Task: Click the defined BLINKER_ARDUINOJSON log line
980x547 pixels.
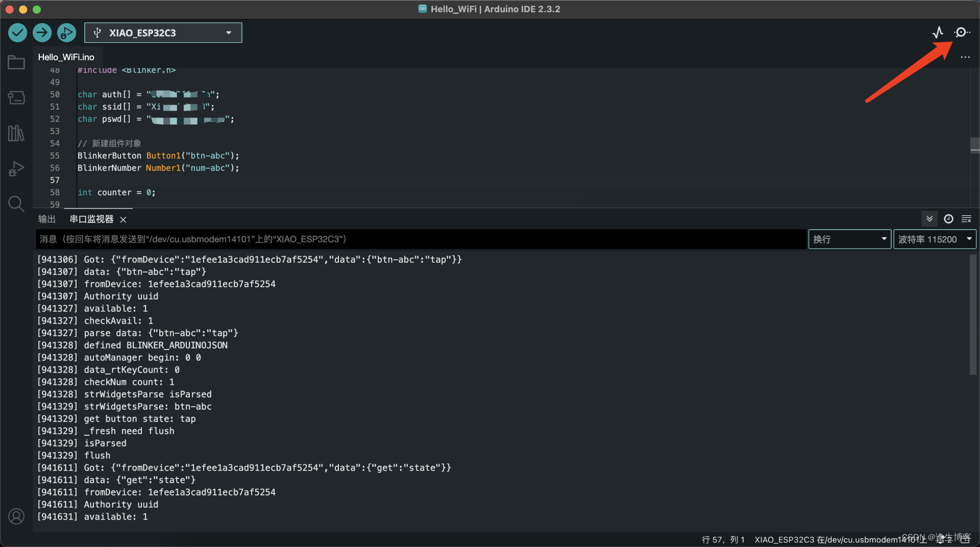Action: pyautogui.click(x=132, y=345)
